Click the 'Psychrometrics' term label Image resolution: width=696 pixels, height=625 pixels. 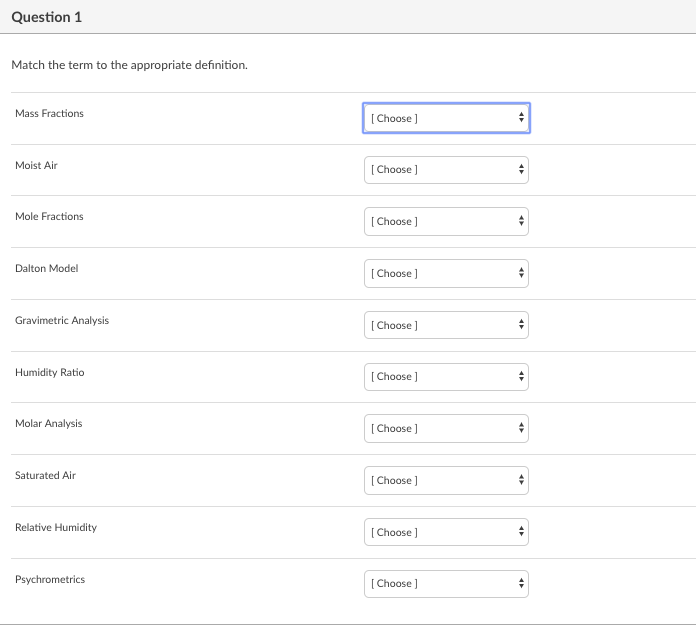click(x=50, y=579)
